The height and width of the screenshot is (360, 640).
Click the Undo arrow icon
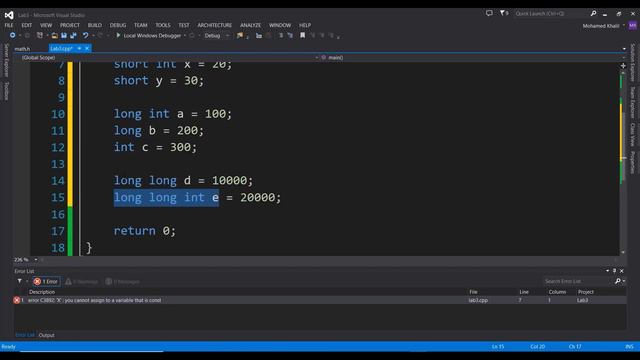coord(85,36)
